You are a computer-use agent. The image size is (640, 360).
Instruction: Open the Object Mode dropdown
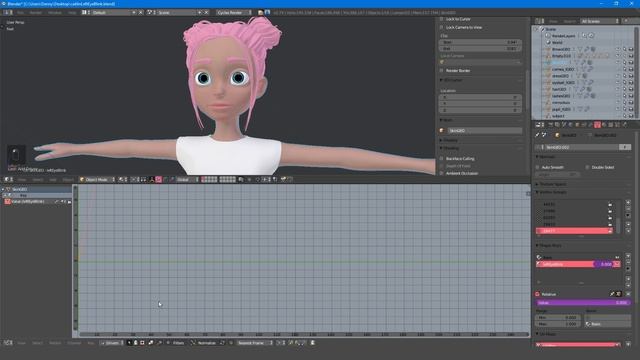point(98,179)
